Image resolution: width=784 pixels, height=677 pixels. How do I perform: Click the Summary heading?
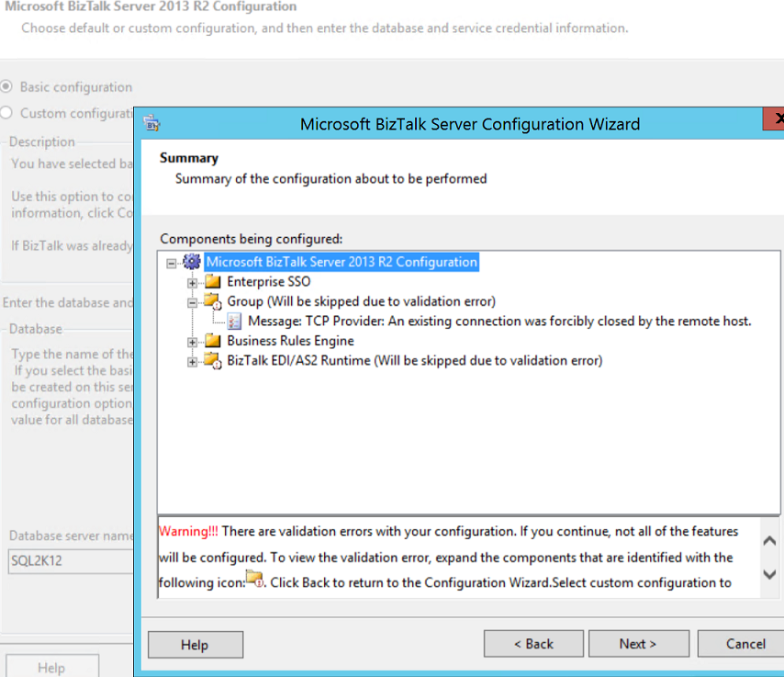click(x=189, y=158)
